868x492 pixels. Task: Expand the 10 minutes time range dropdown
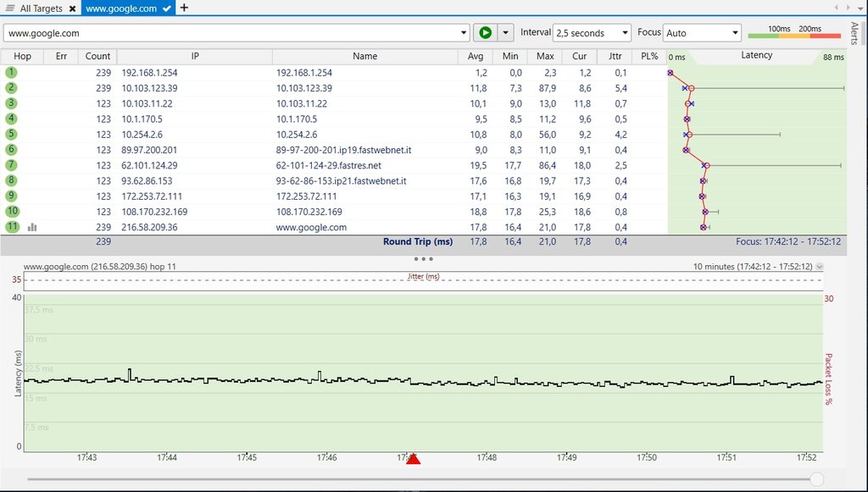820,267
